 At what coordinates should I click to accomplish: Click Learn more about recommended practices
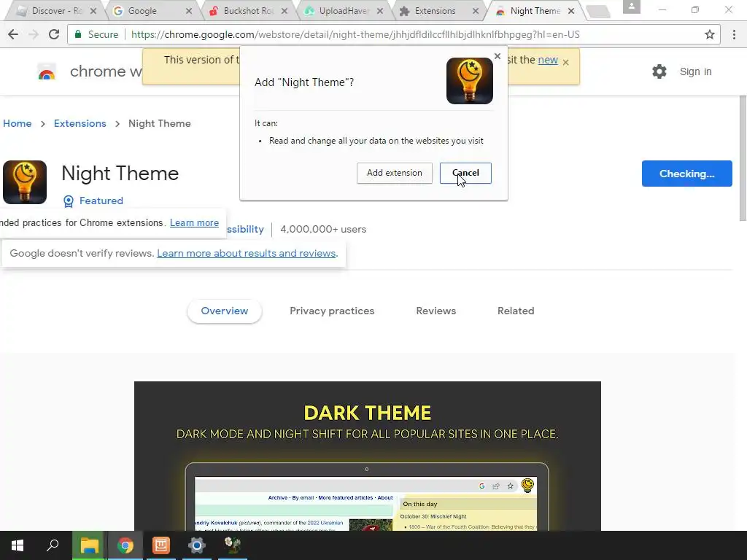[194, 223]
